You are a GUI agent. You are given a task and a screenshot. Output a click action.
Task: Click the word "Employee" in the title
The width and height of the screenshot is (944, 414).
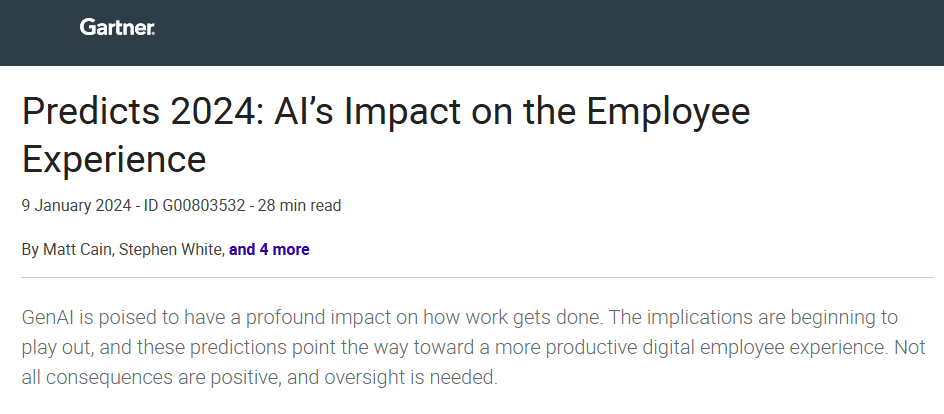click(668, 112)
